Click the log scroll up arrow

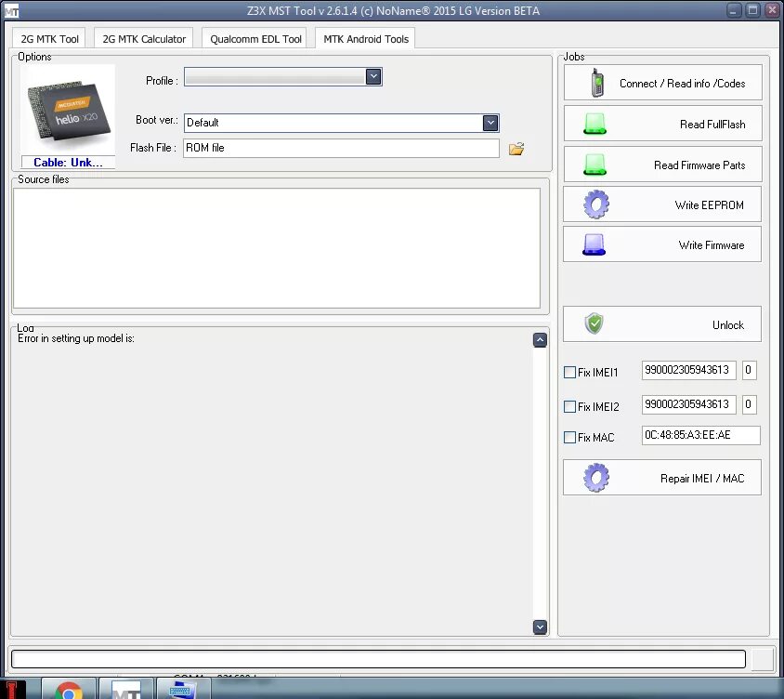pyautogui.click(x=540, y=340)
